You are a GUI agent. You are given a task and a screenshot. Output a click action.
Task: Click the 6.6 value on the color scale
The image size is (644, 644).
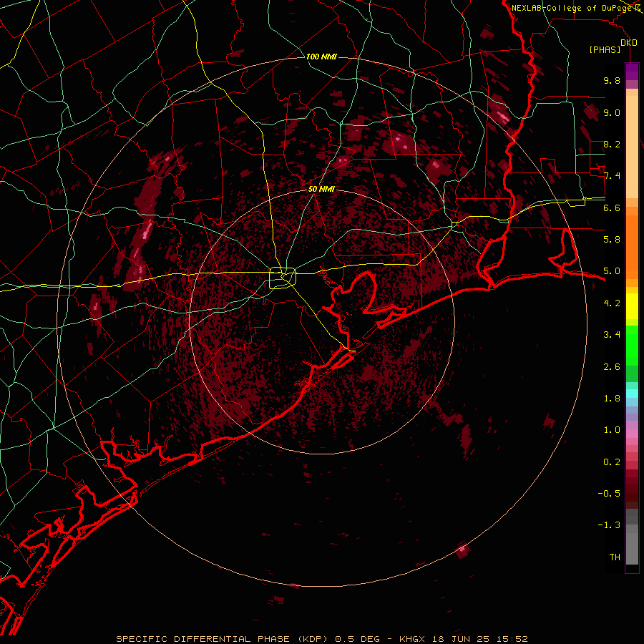pos(612,208)
